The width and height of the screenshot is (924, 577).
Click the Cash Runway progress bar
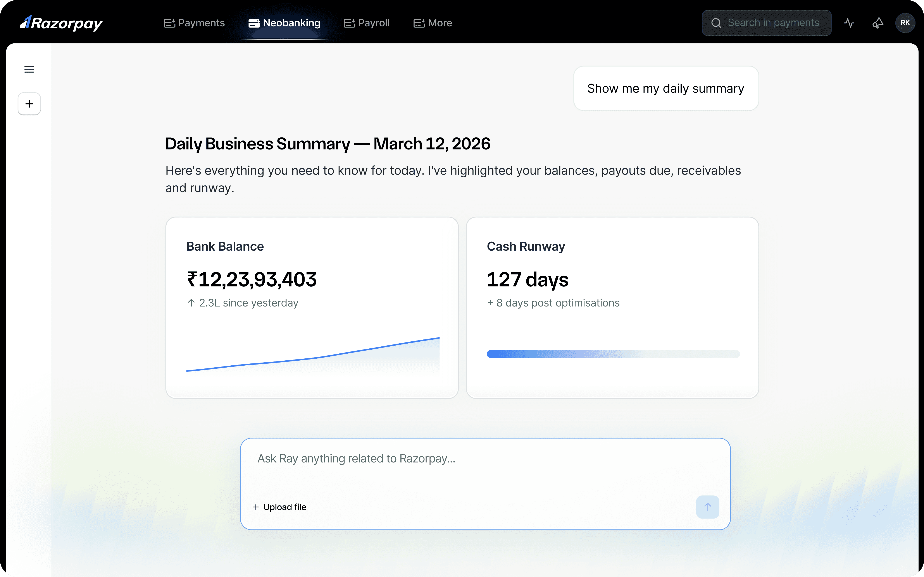click(613, 354)
